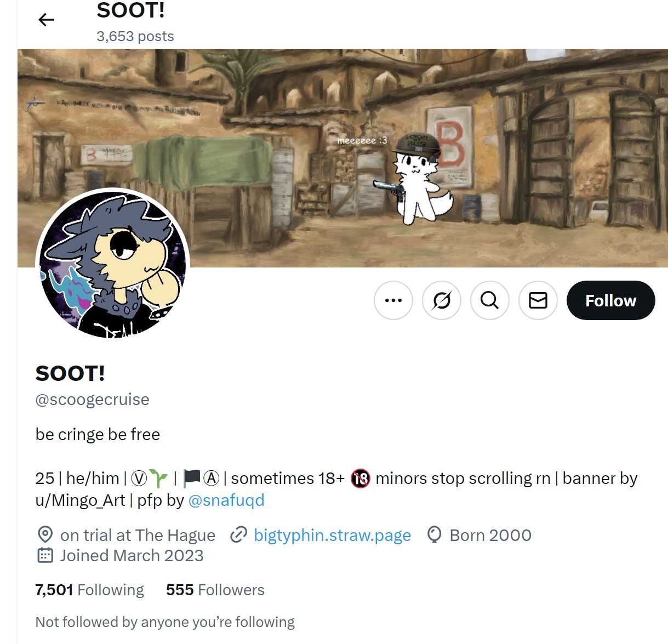Click the SOOT! header title text
Viewport: 668px width, 644px height.
[x=131, y=10]
